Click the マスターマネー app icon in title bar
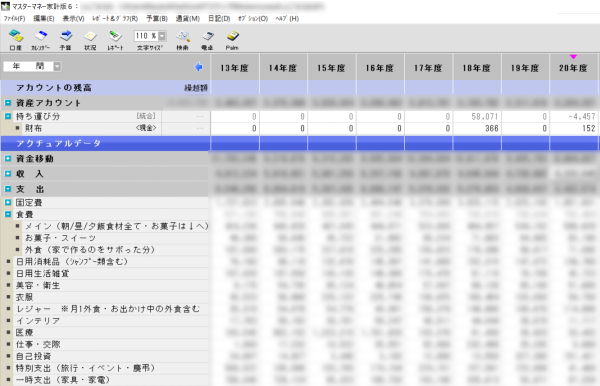Image resolution: width=600 pixels, height=386 pixels. point(5,6)
